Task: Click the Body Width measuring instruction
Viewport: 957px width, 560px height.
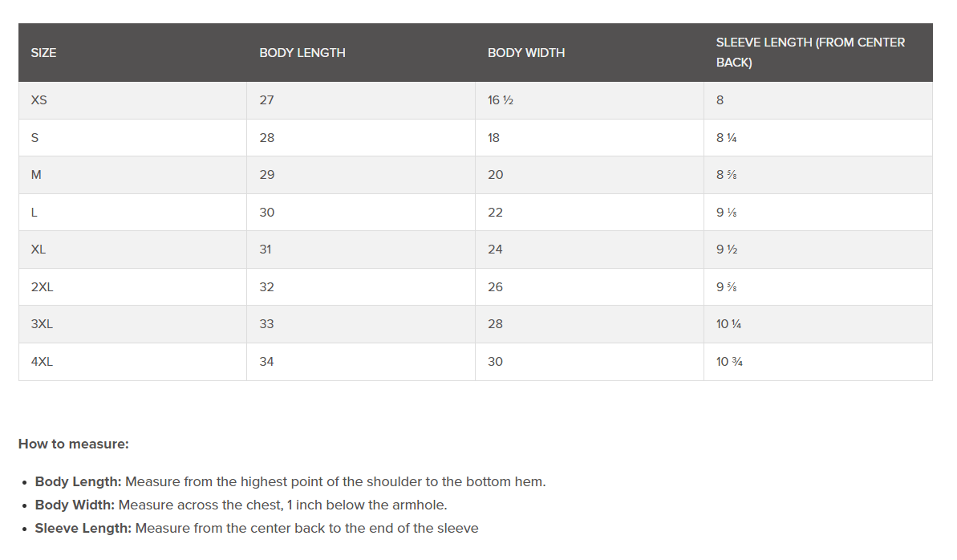Action: (x=241, y=505)
